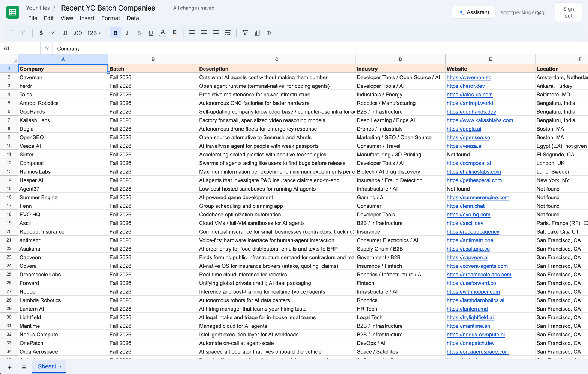588x374 pixels.
Task: Align text to the right
Action: tap(216, 33)
